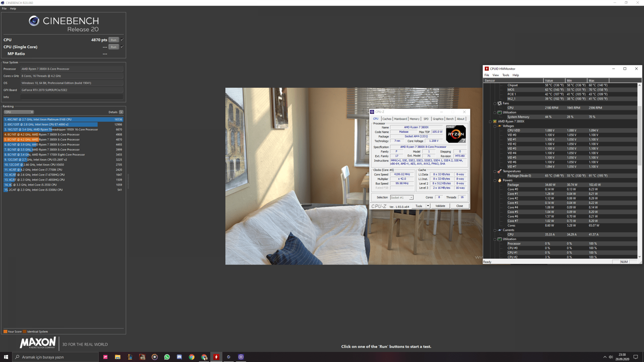Open the CPU-Z Tools dropdown arrow
Image resolution: width=644 pixels, height=362 pixels.
coord(428,206)
